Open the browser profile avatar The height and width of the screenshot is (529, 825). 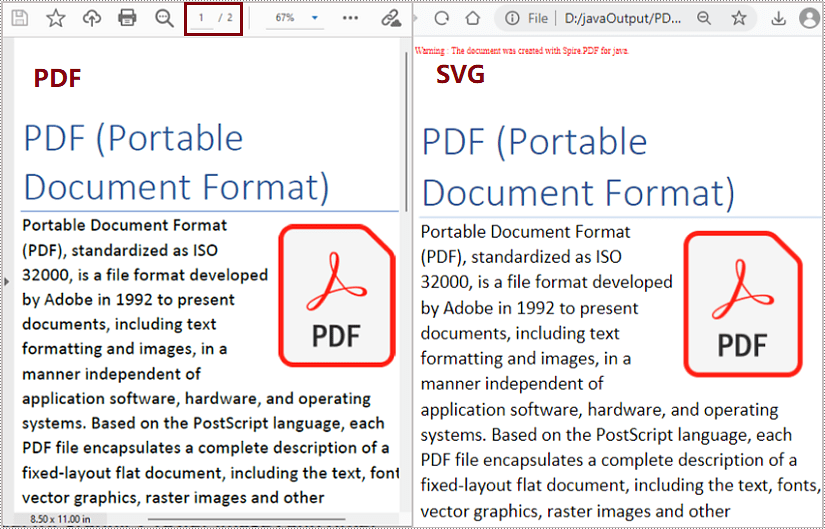click(x=810, y=18)
